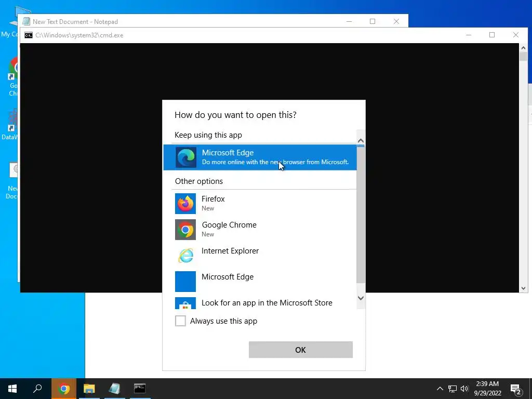Click the app list scroll up arrow
The width and height of the screenshot is (532, 399).
coord(361,140)
